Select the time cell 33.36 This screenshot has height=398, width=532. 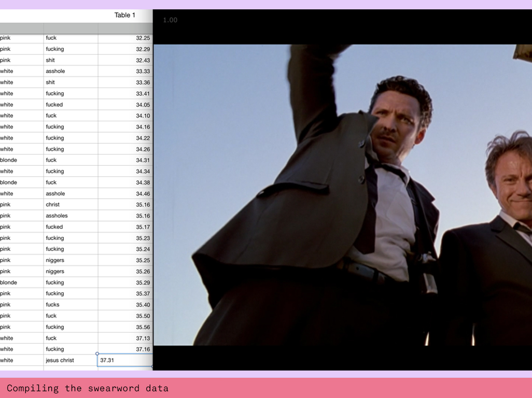pos(125,82)
